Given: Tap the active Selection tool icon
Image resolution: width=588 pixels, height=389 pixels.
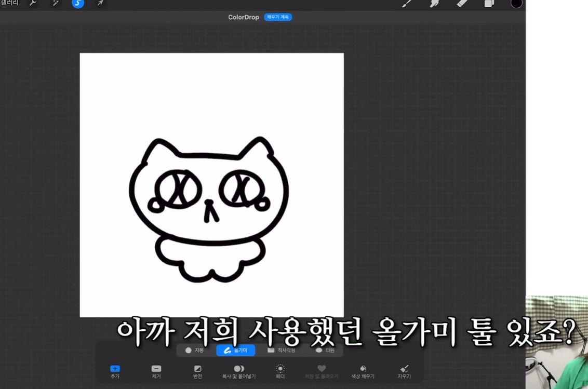Looking at the screenshot, I should [x=77, y=4].
